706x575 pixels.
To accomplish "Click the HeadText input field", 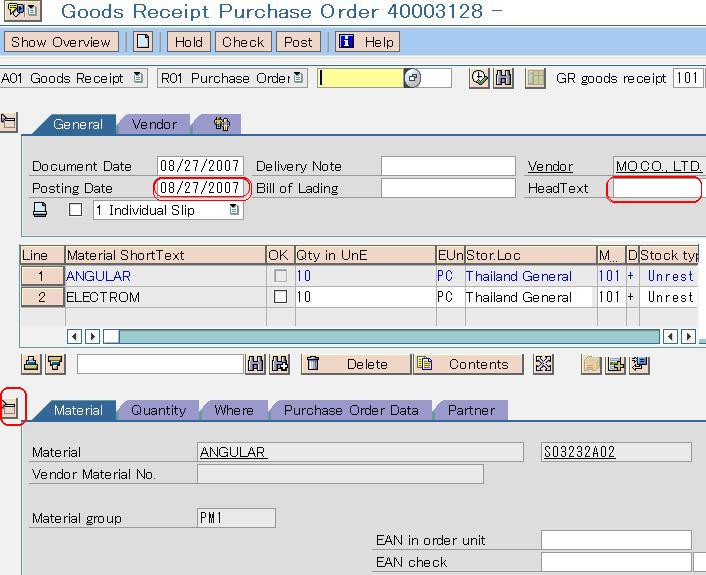I will (657, 188).
